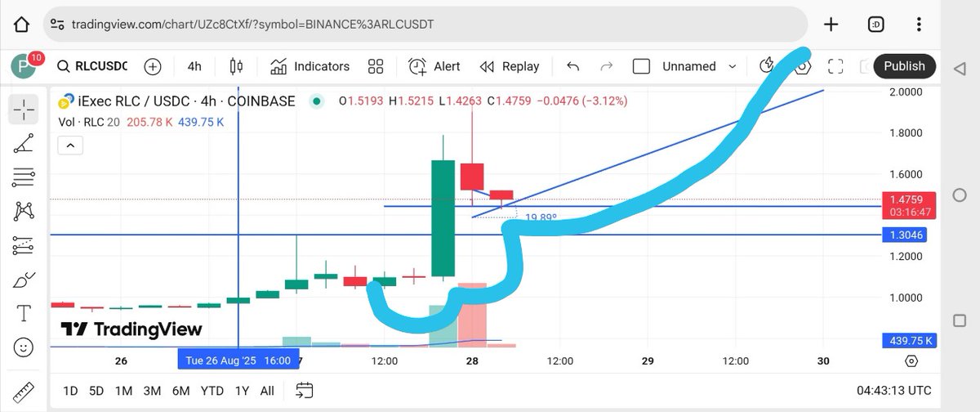Tap the Android back navigation button
This screenshot has height=412, width=980.
(x=959, y=68)
